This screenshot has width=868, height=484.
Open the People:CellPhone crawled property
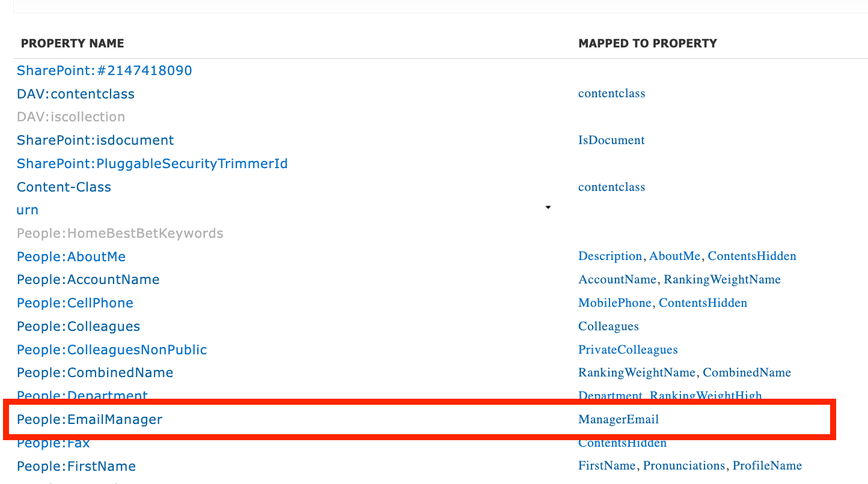75,303
